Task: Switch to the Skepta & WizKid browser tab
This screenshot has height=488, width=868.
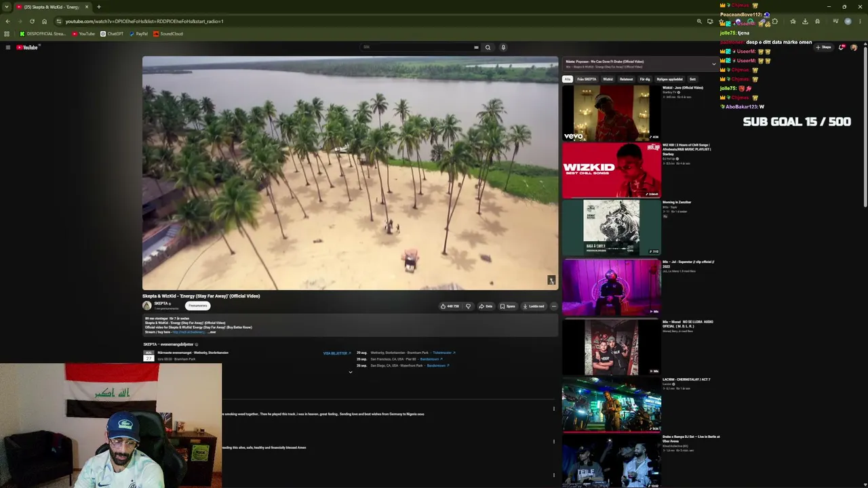Action: [x=52, y=7]
